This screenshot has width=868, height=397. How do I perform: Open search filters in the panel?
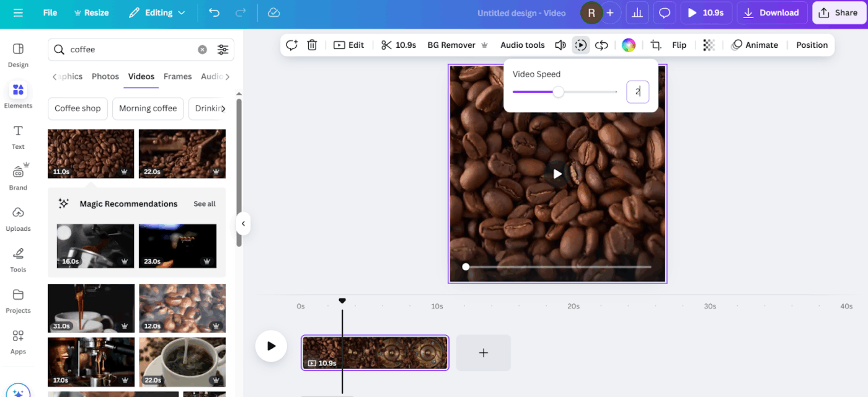click(223, 49)
